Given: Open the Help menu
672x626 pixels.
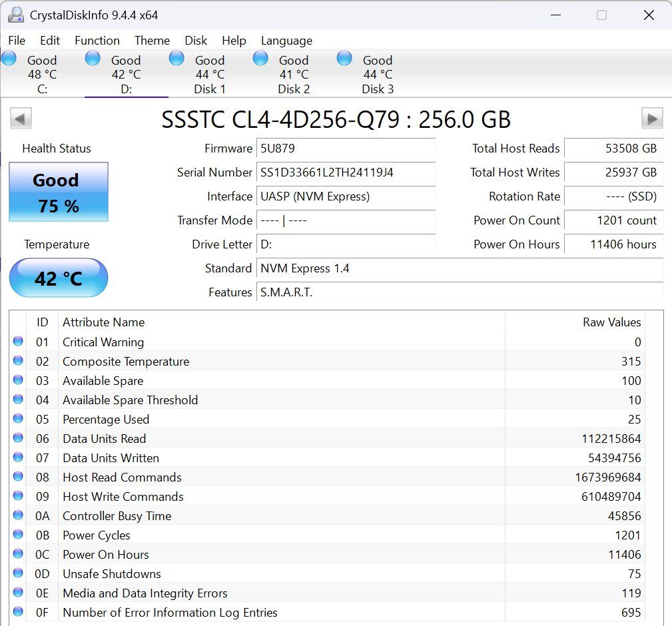Looking at the screenshot, I should click(x=234, y=41).
